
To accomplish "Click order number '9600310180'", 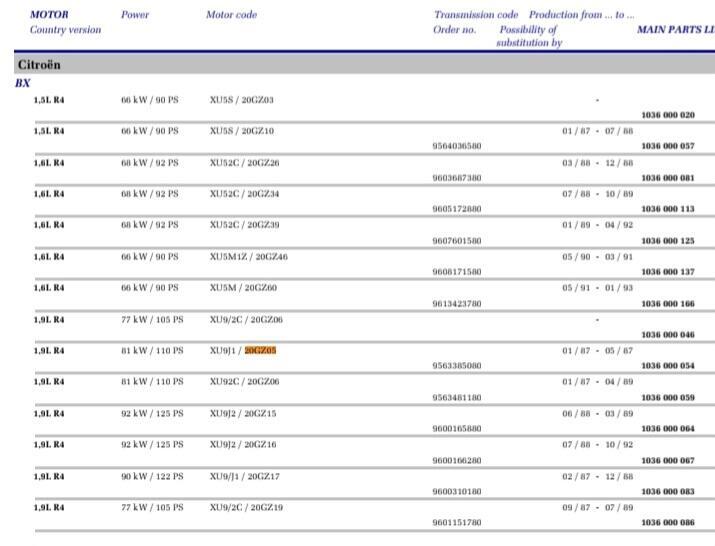I will 457,492.
